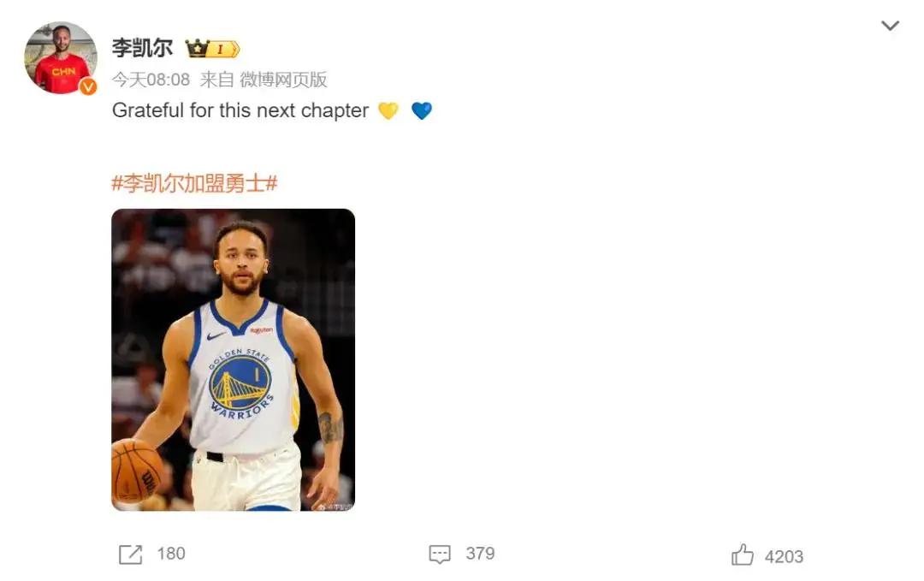Open the 李凯尔 profile avatar
This screenshot has height=581, width=924.
click(x=61, y=57)
